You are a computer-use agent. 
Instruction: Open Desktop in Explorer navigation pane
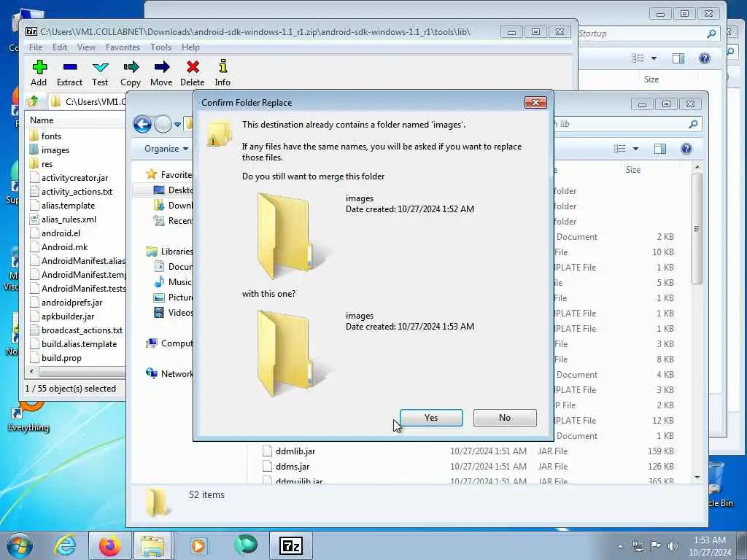point(173,190)
